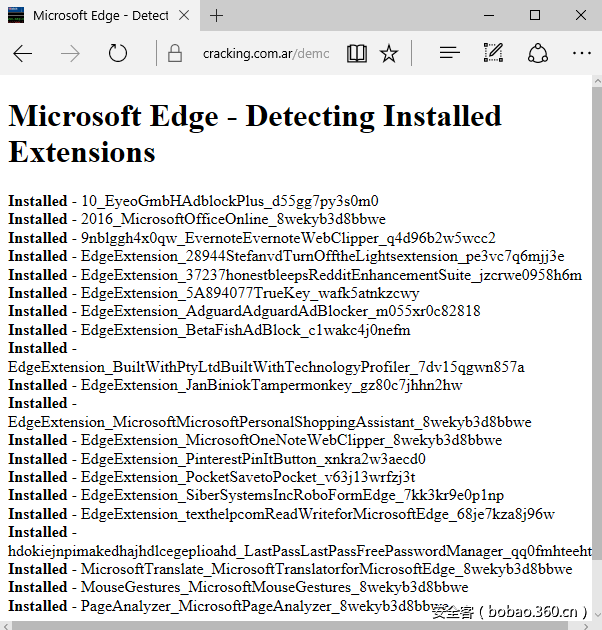Viewport: 602px width, 630px height.
Task: Maximize the Edge window
Action: (x=535, y=15)
